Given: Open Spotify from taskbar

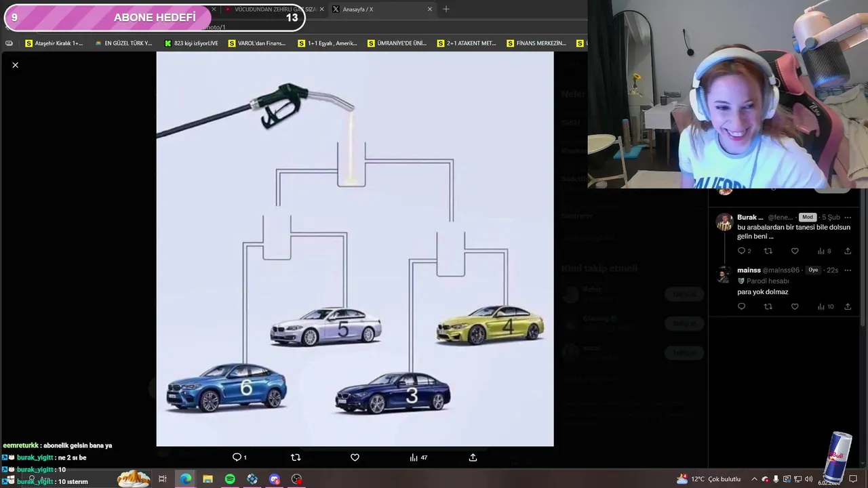Looking at the screenshot, I should [230, 479].
